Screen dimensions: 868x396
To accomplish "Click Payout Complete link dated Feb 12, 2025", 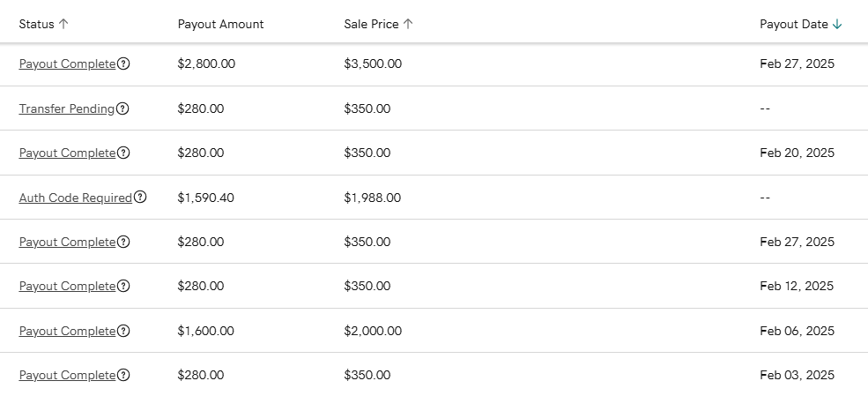I will pos(67,286).
